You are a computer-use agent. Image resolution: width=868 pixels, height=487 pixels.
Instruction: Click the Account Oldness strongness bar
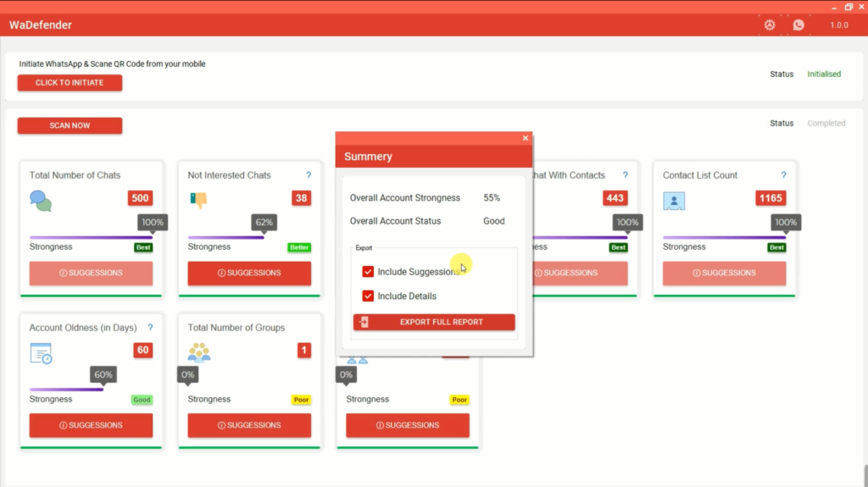pyautogui.click(x=66, y=390)
